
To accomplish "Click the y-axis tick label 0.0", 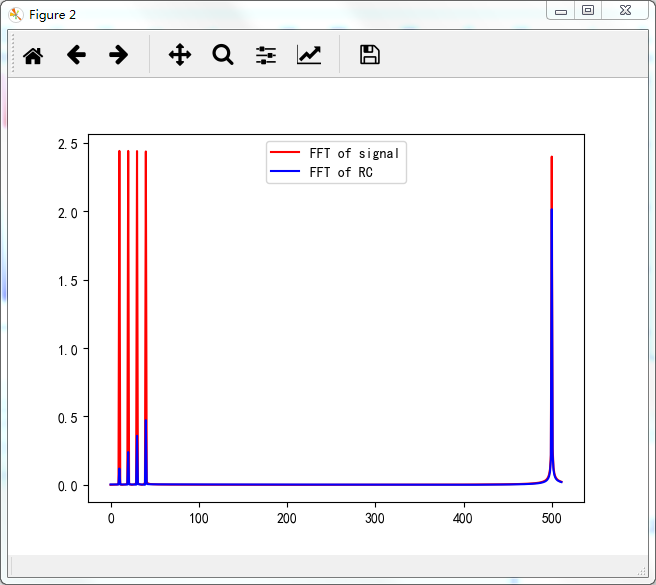I will click(x=68, y=486).
